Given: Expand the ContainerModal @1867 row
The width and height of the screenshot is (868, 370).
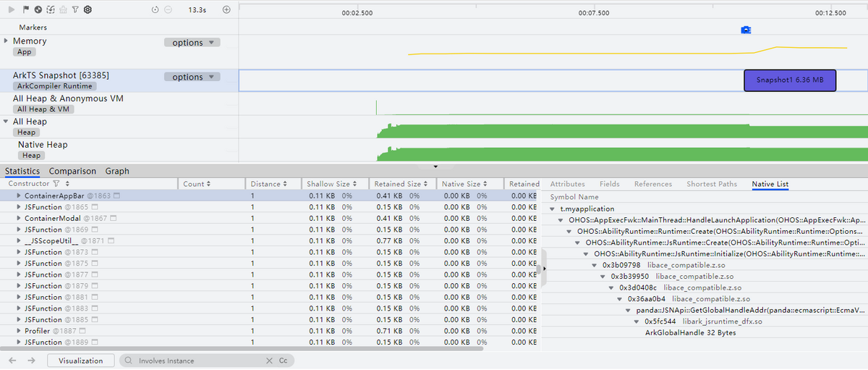Looking at the screenshot, I should 18,219.
